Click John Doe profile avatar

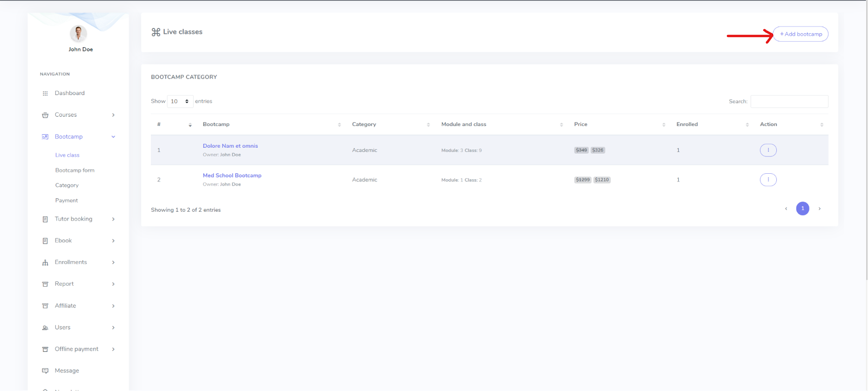pos(79,34)
